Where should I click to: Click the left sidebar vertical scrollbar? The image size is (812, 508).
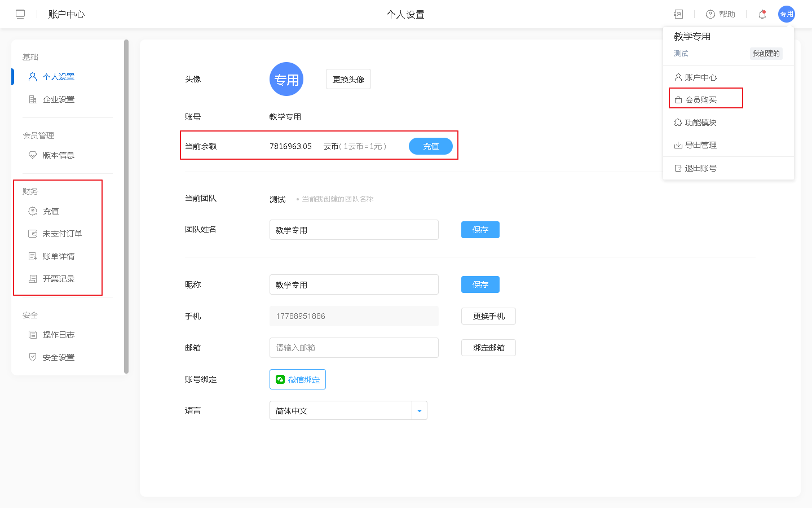(126, 206)
